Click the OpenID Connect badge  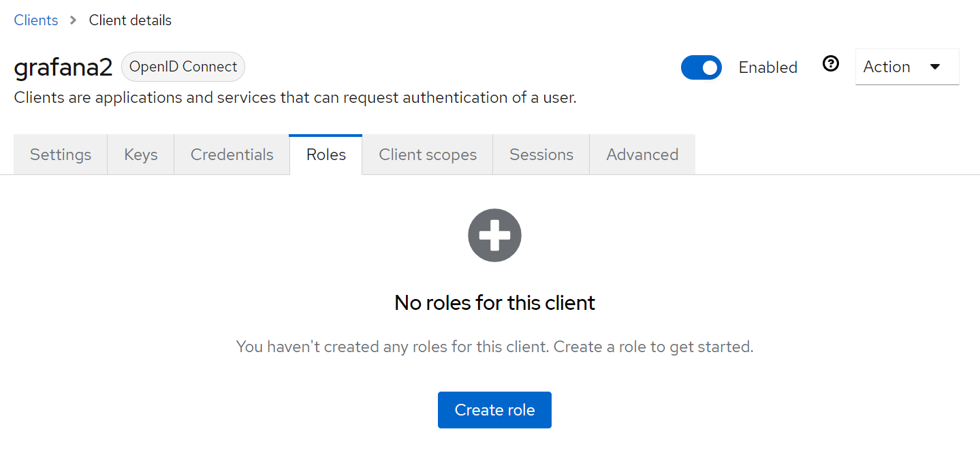tap(183, 67)
